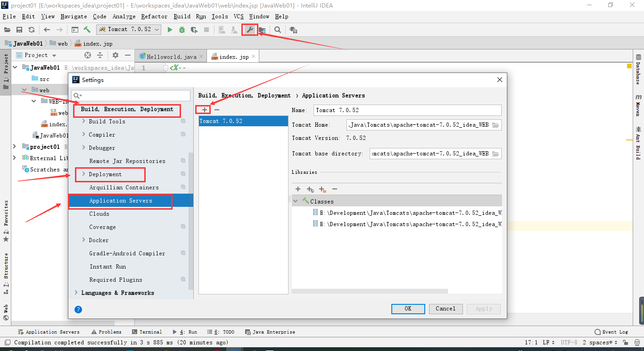The width and height of the screenshot is (644, 351).
Task: Open the Event Log
Action: pos(611,332)
